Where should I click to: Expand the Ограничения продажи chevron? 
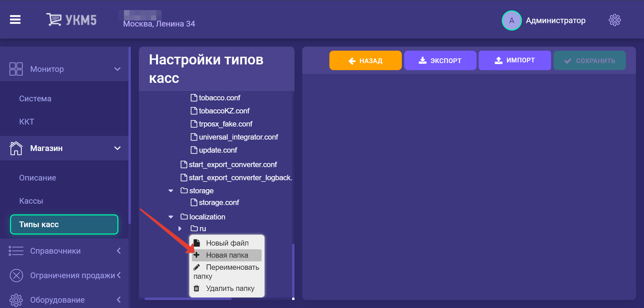[x=119, y=275]
